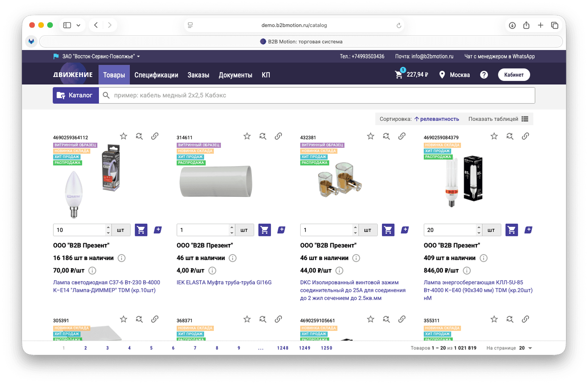Reload the page in Safari
The width and height of the screenshot is (588, 384).
399,25
